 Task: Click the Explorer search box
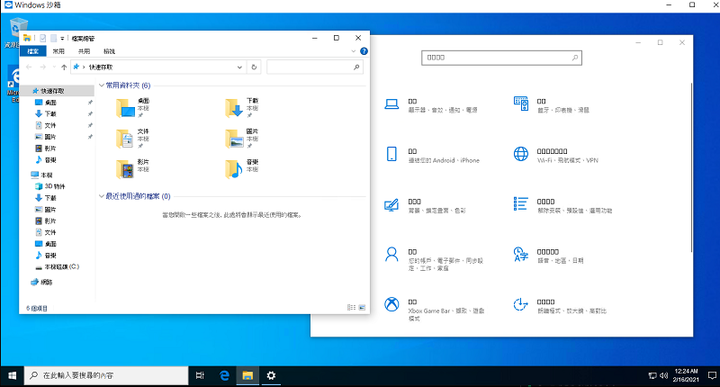coord(315,67)
